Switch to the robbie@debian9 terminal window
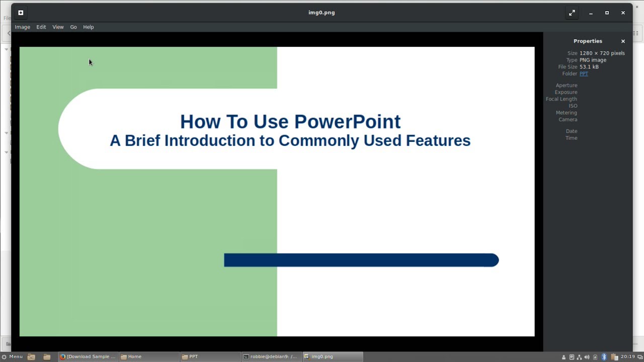The image size is (644, 362). [271, 356]
